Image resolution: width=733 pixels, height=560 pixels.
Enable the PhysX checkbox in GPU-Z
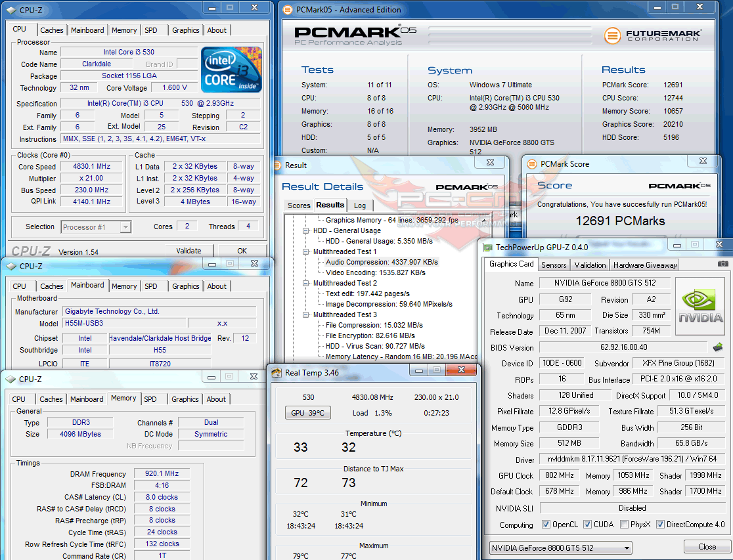click(624, 524)
